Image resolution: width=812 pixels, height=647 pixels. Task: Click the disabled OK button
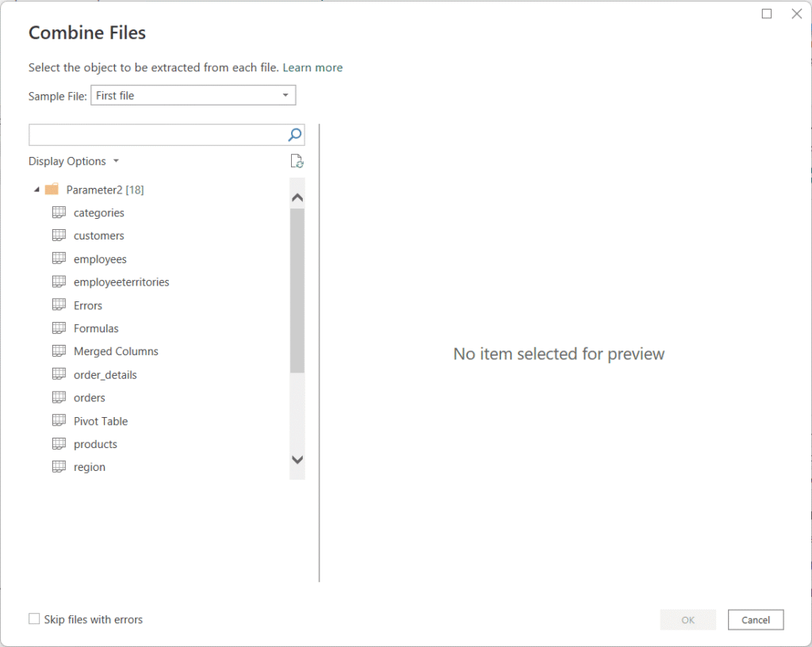click(x=688, y=619)
